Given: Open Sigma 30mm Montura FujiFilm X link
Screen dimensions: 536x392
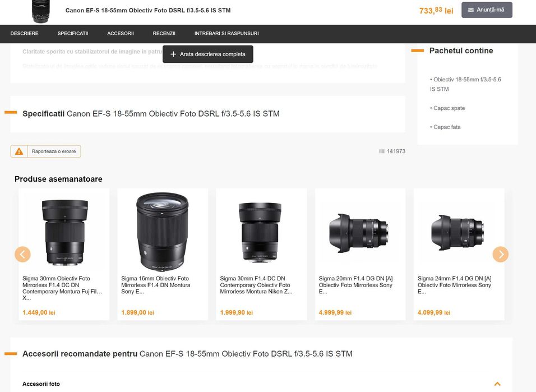Looking at the screenshot, I should 62,288.
